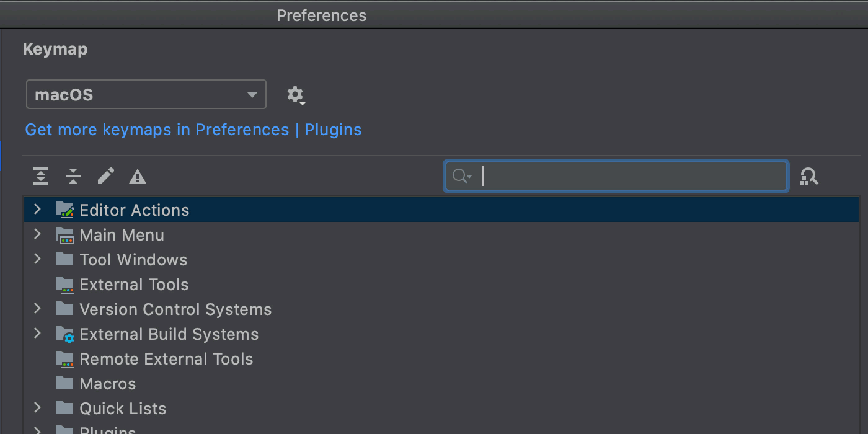Expand the Quick Lists node
Screen dimensions: 868x434
pyautogui.click(x=37, y=408)
